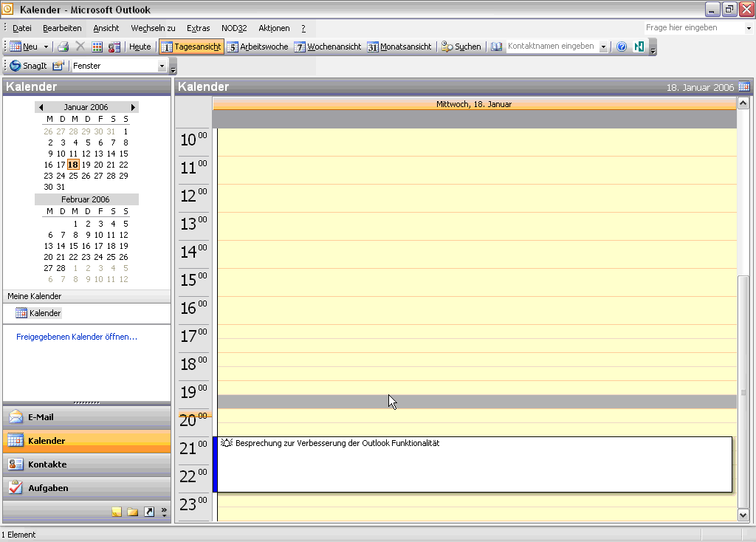Screen dimensions: 756x542
Task: Select 31 in Januar 2006 mini calendar
Action: 61,187
